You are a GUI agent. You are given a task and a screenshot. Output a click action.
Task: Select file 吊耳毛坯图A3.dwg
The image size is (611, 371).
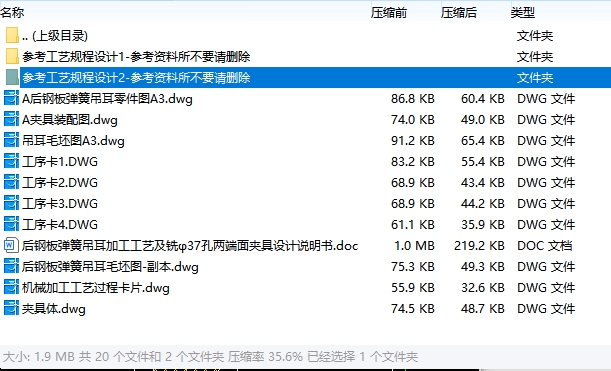pyautogui.click(x=73, y=141)
